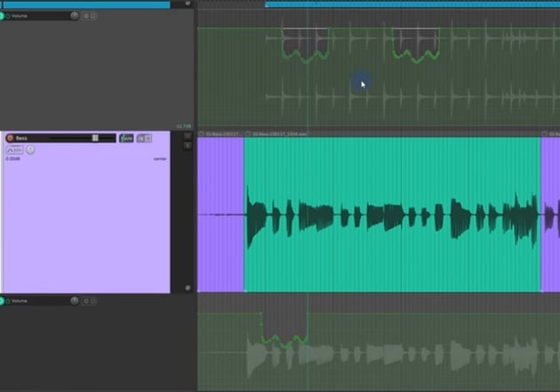Click the 02-Bass-230117_1334.wav item label
This screenshot has height=392, width=560.
280,134
